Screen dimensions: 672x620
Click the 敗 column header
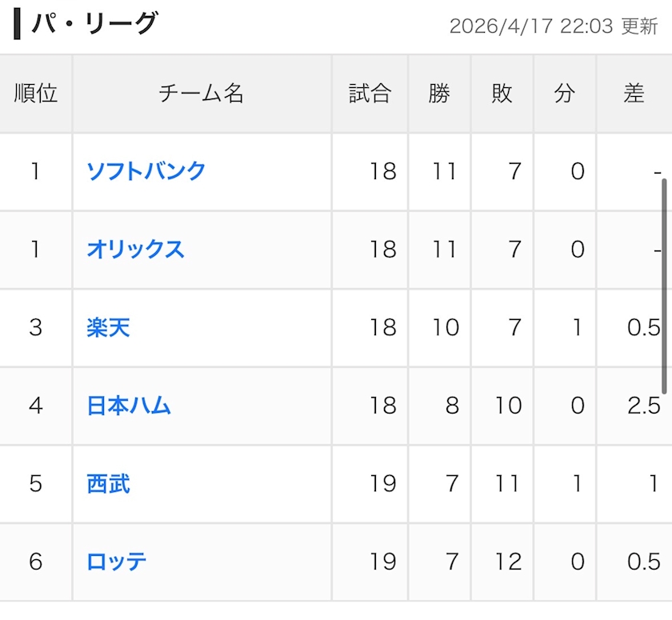coord(502,94)
